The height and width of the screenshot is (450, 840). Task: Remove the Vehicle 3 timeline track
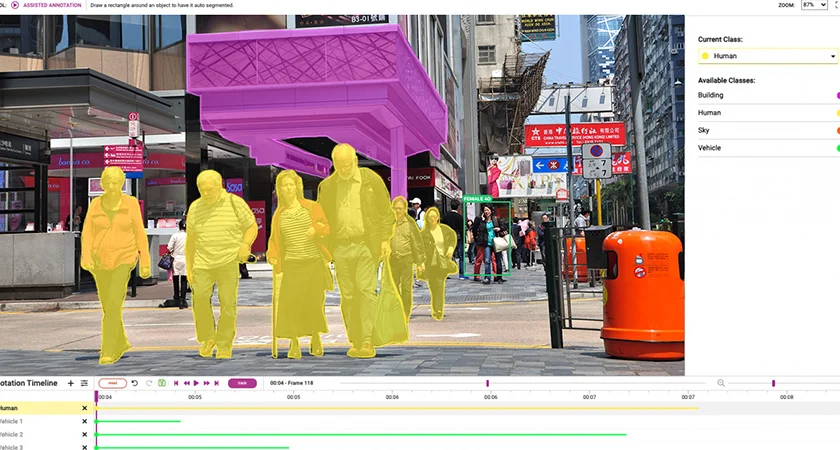(84, 447)
